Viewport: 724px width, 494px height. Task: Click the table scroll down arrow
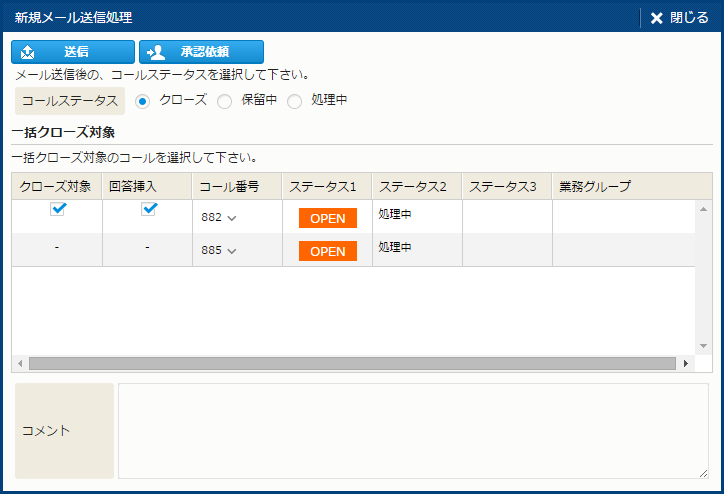[x=703, y=346]
